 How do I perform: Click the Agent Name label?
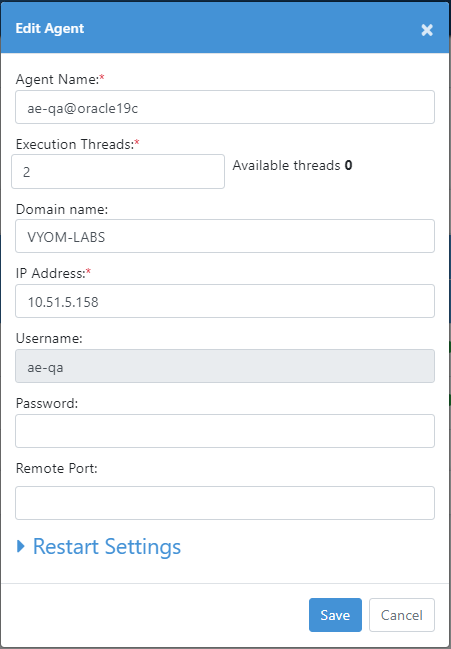pyautogui.click(x=60, y=79)
